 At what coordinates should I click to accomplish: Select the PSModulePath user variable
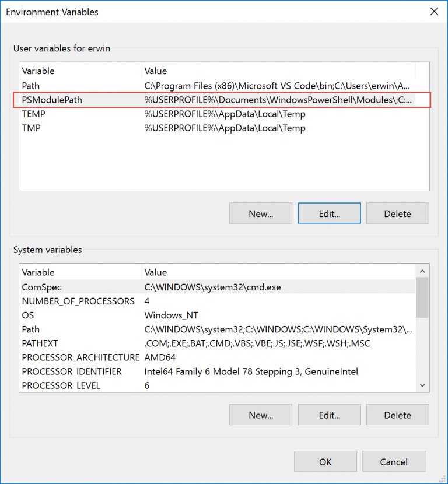pyautogui.click(x=87, y=100)
